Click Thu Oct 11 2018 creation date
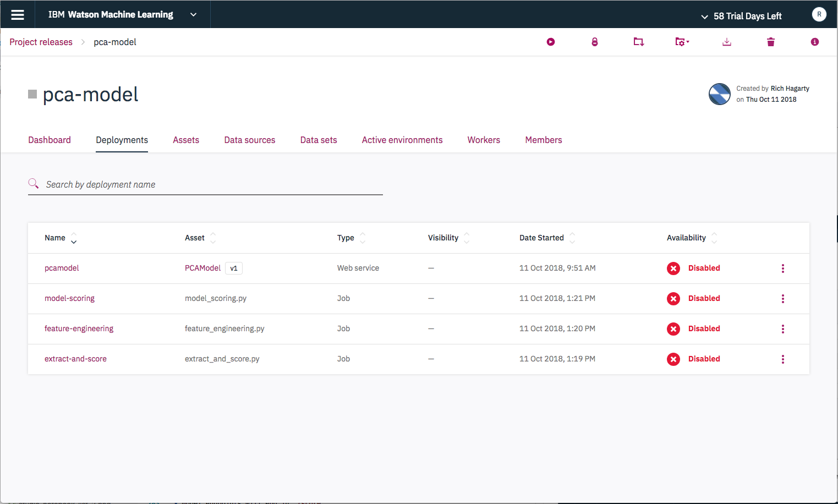The width and height of the screenshot is (838, 504). coord(771,100)
